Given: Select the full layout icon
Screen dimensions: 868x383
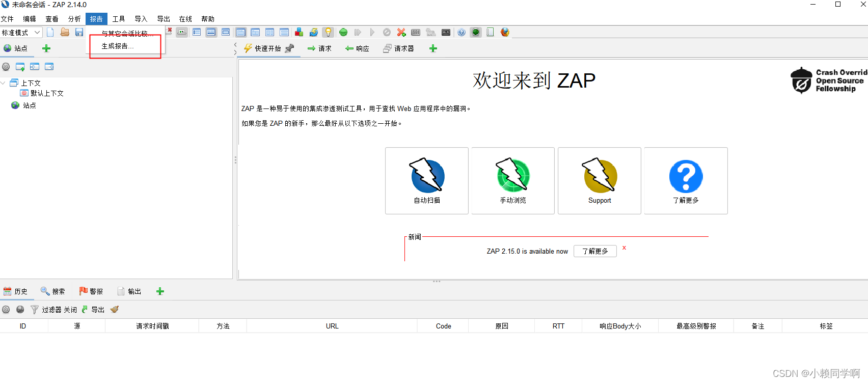Looking at the screenshot, I should pos(226,33).
